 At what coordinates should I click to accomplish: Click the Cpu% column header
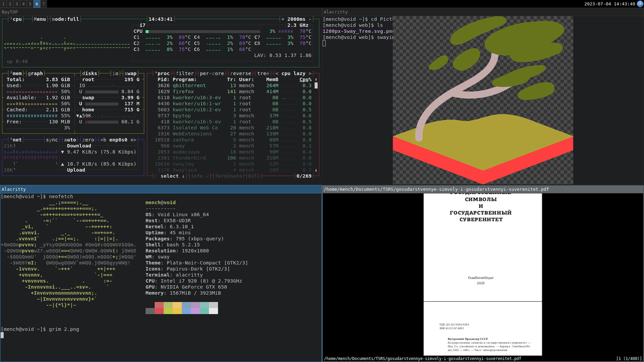(305, 79)
